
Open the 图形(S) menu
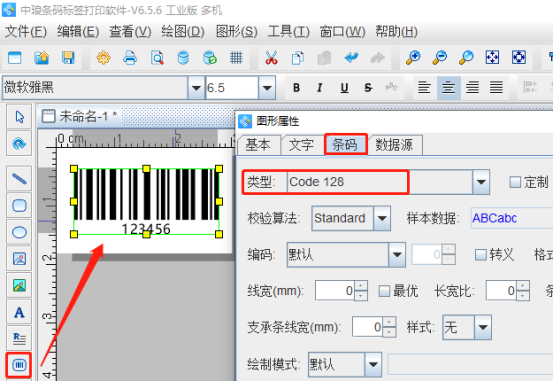[x=237, y=32]
